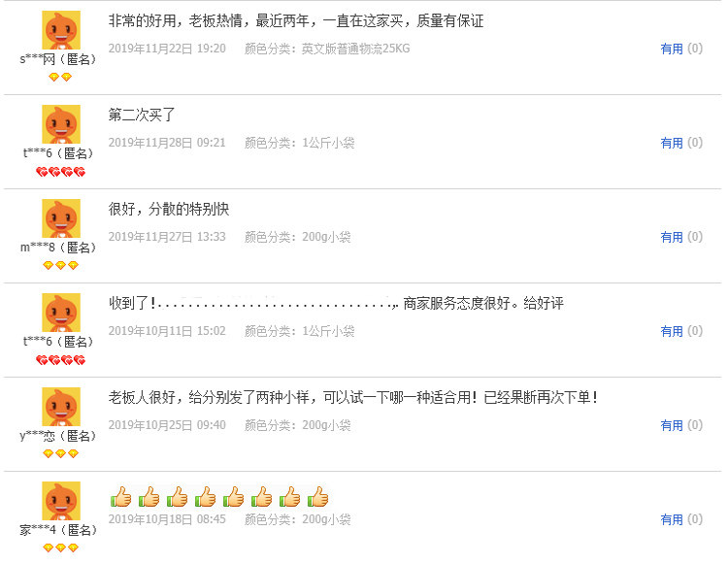Click yellow diamond badges under m***8
This screenshot has width=728, height=564.
point(60,266)
